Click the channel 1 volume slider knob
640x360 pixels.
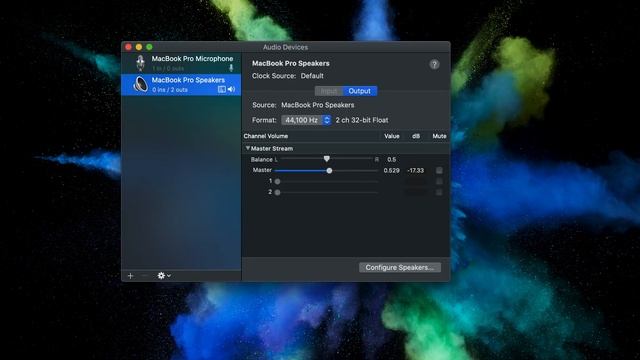click(x=278, y=181)
